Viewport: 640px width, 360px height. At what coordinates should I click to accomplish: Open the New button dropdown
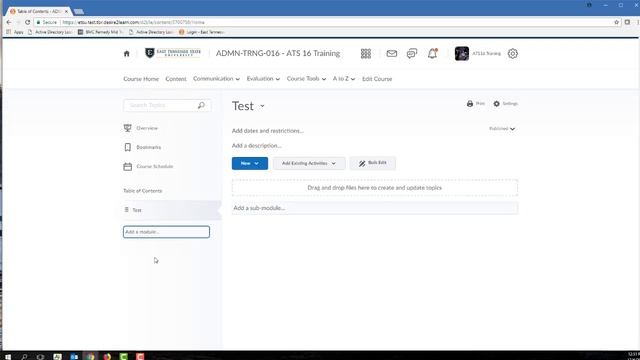point(250,163)
